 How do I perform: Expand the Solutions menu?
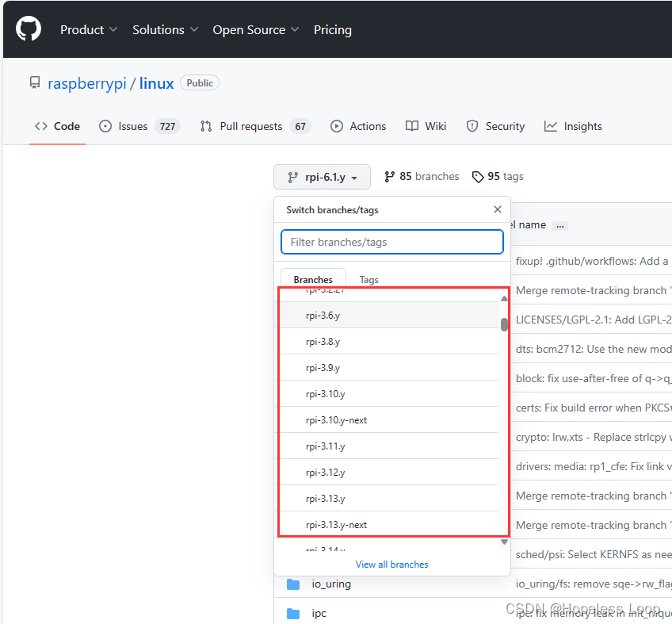coord(165,29)
